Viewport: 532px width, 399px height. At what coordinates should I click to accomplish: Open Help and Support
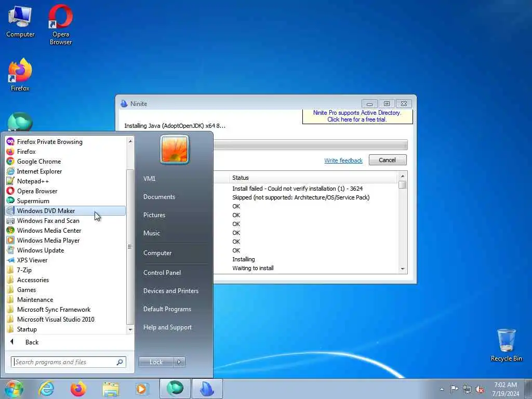[x=167, y=327]
